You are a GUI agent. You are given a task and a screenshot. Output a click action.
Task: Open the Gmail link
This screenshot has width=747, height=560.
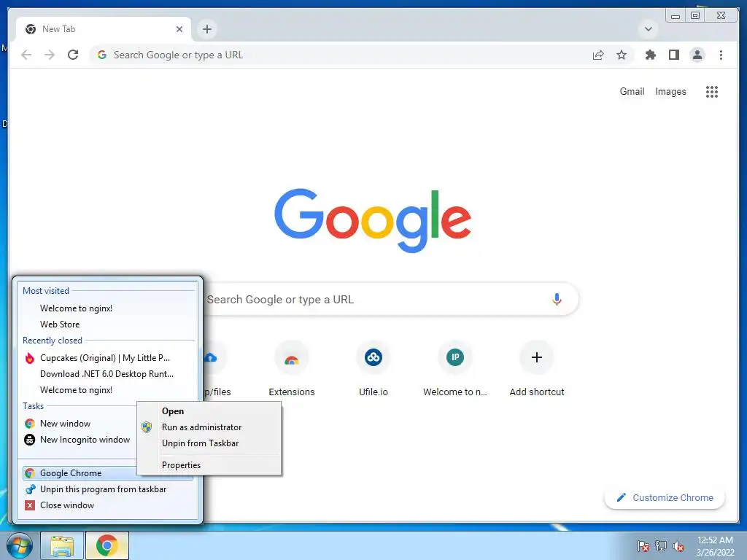[x=632, y=91]
